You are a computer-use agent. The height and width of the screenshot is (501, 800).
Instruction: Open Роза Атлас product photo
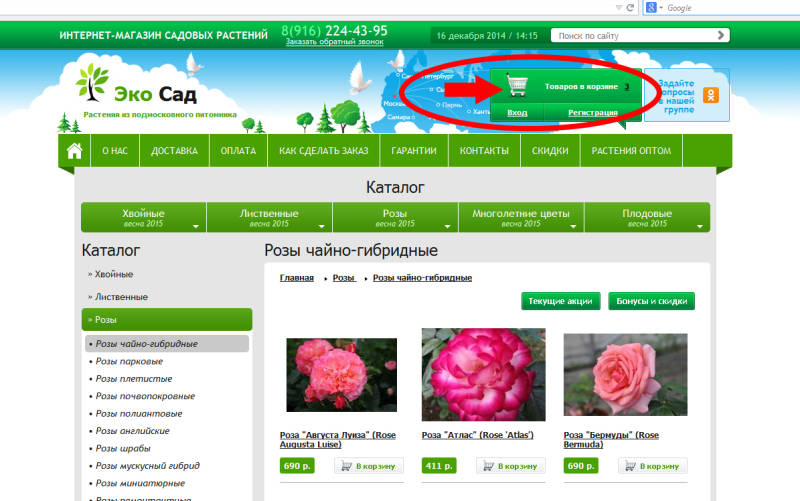click(483, 374)
